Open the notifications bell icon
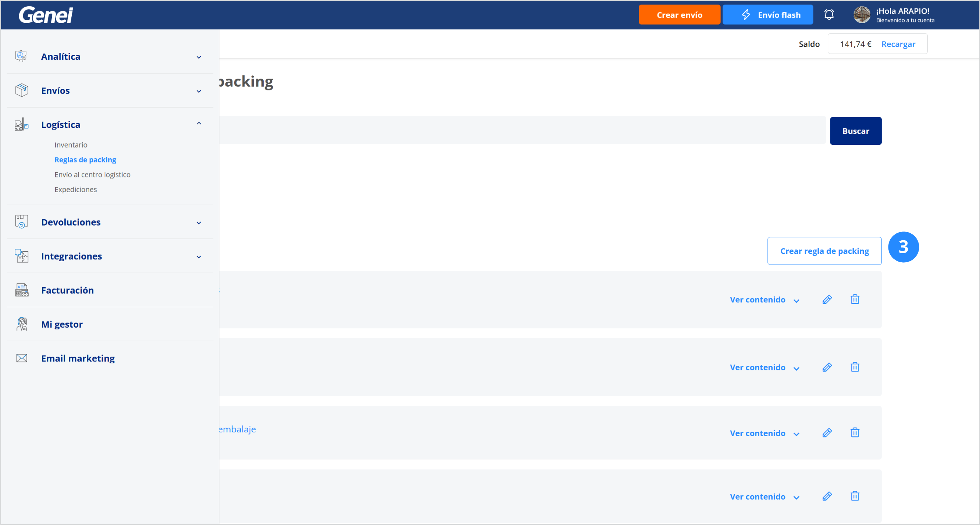Screen dimensions: 980x525 tap(828, 15)
